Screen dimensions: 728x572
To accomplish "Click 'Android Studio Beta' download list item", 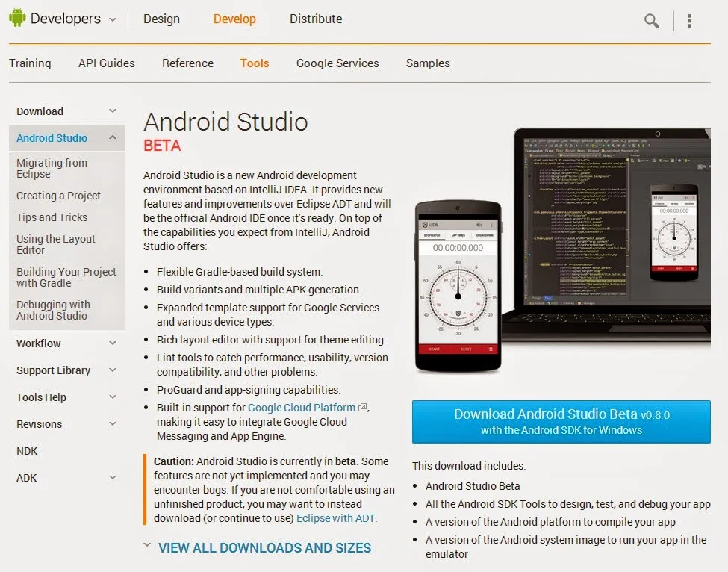I will tap(473, 486).
